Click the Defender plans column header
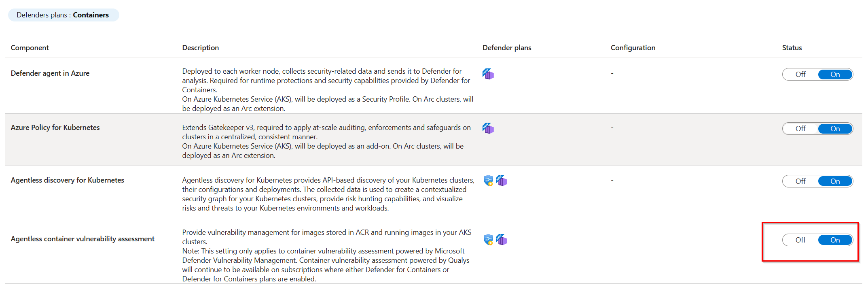Viewport: 868px width, 298px height. pyautogui.click(x=507, y=48)
